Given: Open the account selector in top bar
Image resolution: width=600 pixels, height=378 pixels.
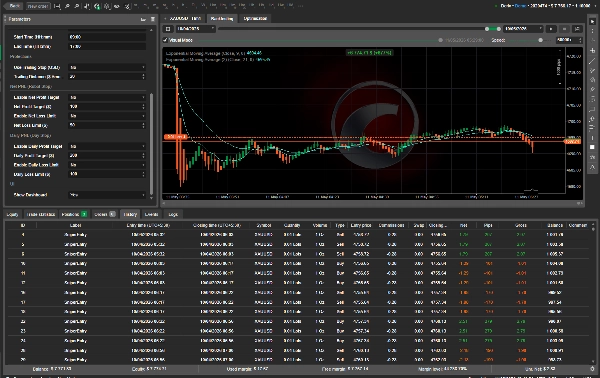Looking at the screenshot, I should (x=547, y=6).
